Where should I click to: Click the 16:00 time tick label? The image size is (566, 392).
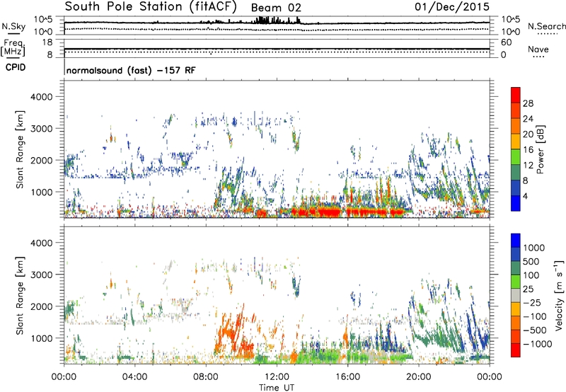(x=347, y=377)
